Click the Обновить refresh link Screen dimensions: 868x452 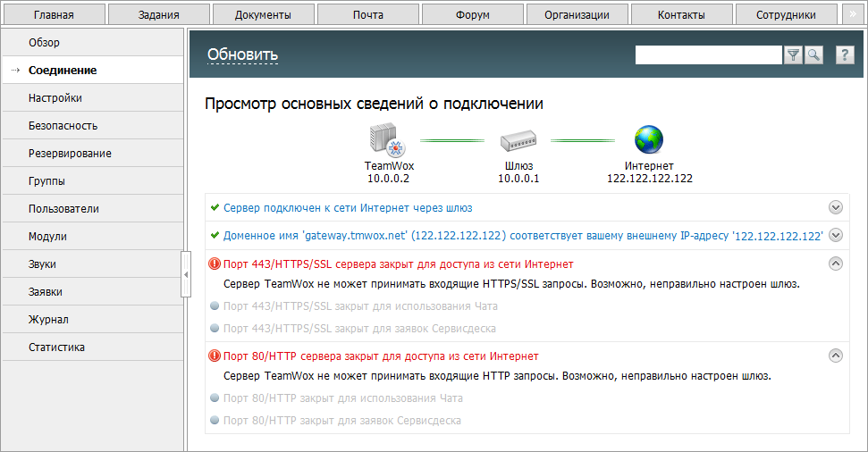click(242, 54)
